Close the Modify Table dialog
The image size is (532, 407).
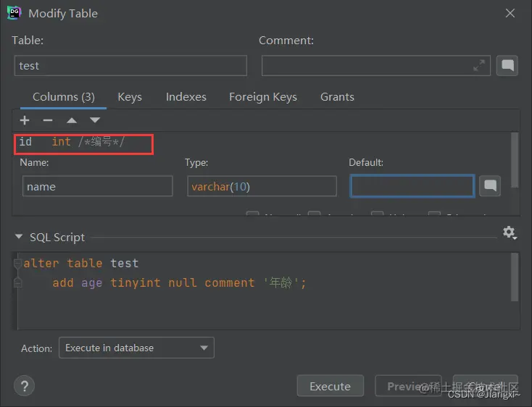pos(510,13)
